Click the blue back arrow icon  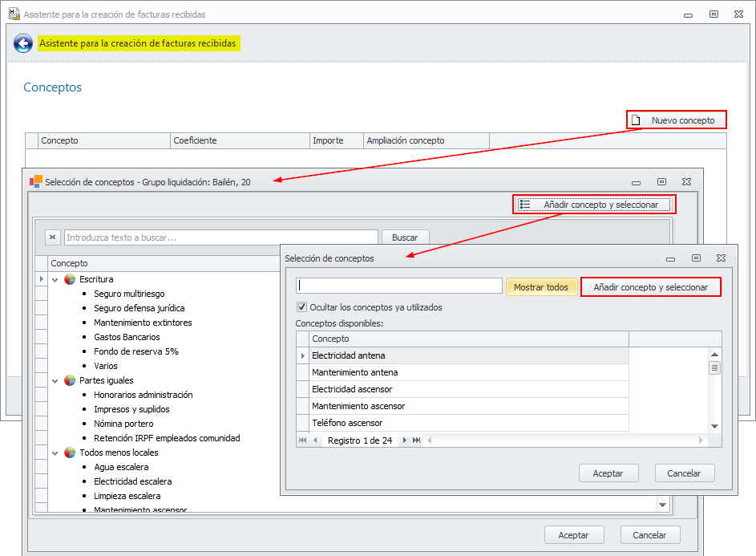[x=23, y=43]
